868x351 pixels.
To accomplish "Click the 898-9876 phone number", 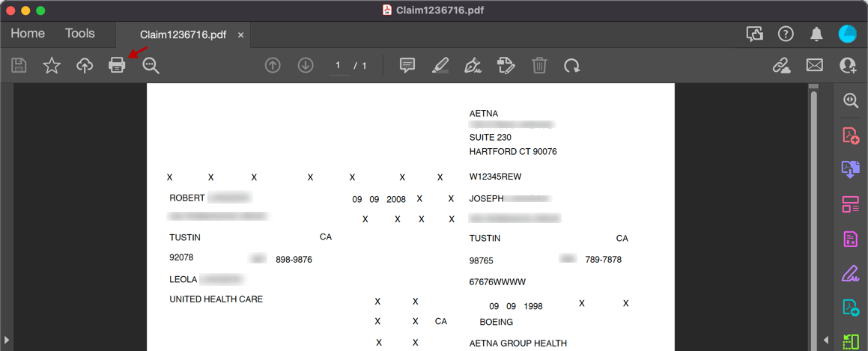I will [294, 259].
